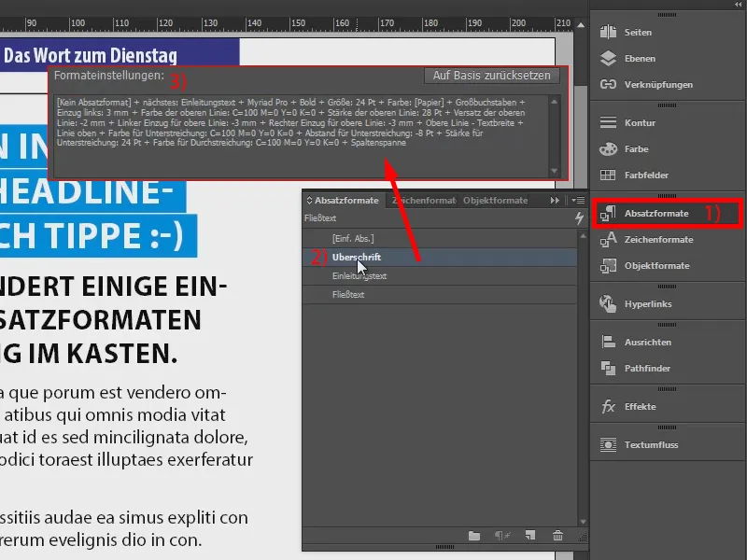Open the Hyperlinks panel icon
This screenshot has height=560, width=747.
608,304
